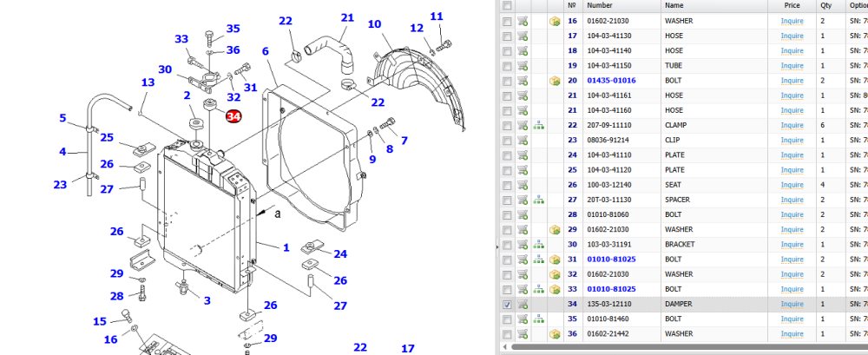Viewport: 868px width, 355px height.
Task: Add hose 104-03-41161 to cart
Action: [x=523, y=95]
